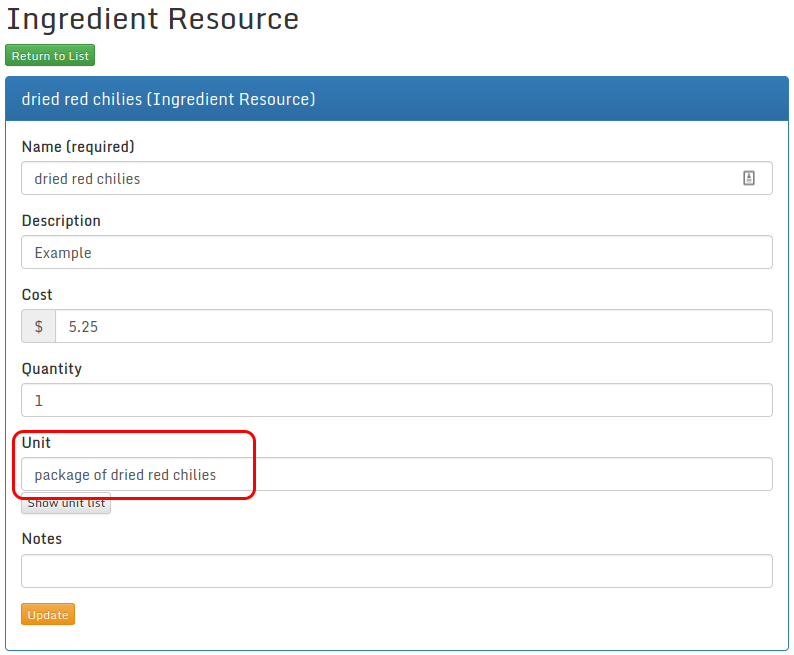Click the Description label
The width and height of the screenshot is (794, 655).
pos(61,221)
